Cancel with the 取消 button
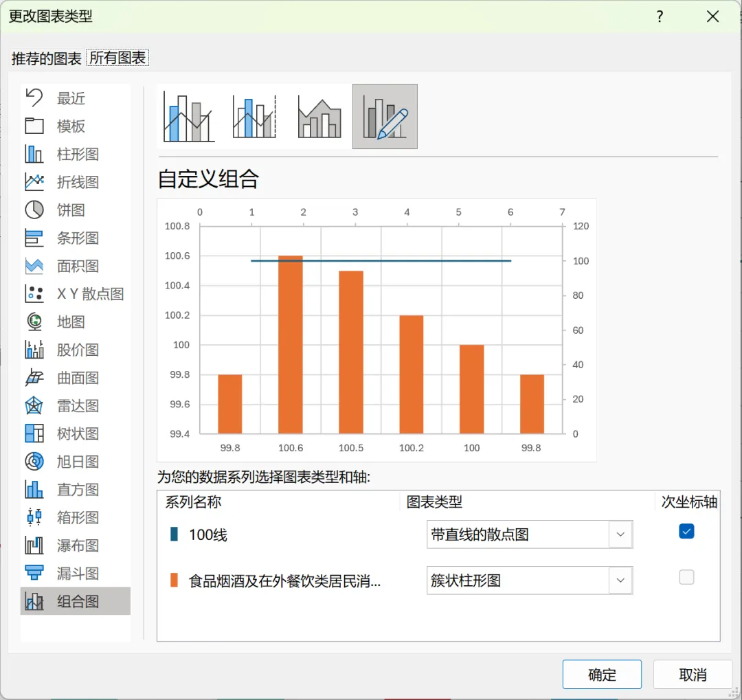This screenshot has width=742, height=700. (x=693, y=674)
